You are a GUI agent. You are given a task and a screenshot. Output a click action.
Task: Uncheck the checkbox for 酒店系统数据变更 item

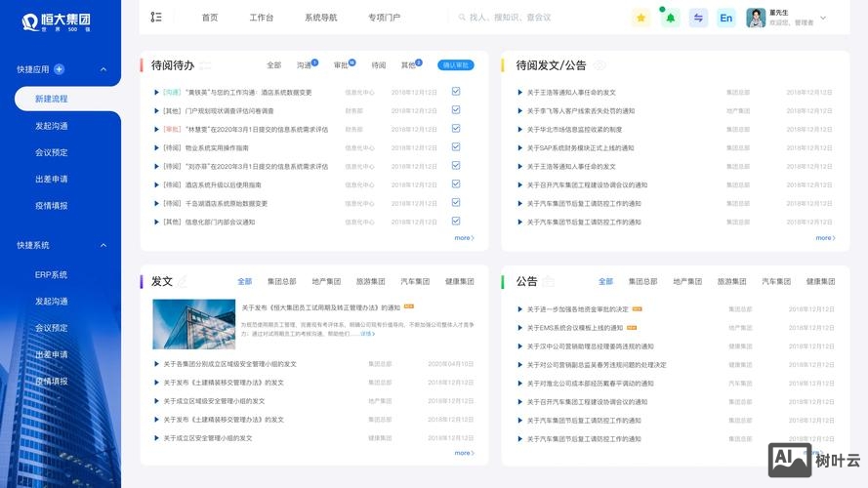pyautogui.click(x=456, y=92)
